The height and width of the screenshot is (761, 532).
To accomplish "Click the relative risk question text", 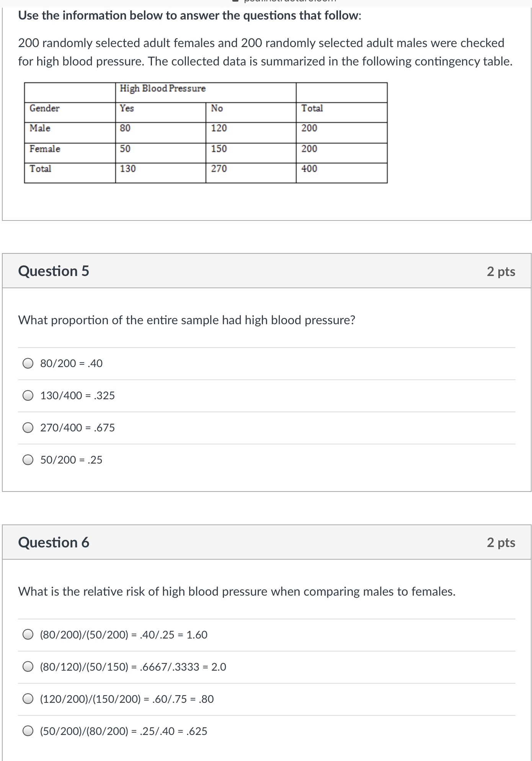I will click(x=237, y=591).
